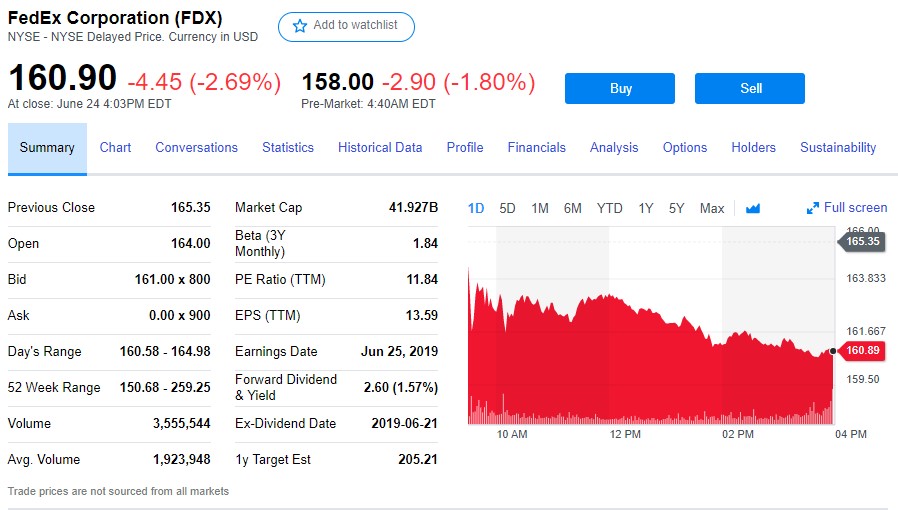Click the red 160.89 current price label
Screen dimensions: 898x510
click(862, 350)
